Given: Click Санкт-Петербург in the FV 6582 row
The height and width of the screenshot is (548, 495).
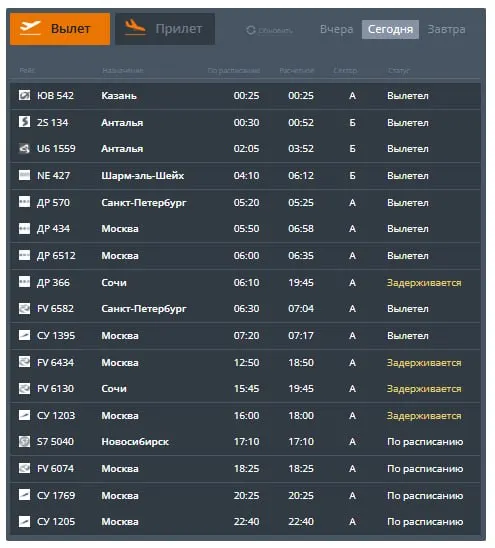Looking at the screenshot, I should pyautogui.click(x=144, y=309).
